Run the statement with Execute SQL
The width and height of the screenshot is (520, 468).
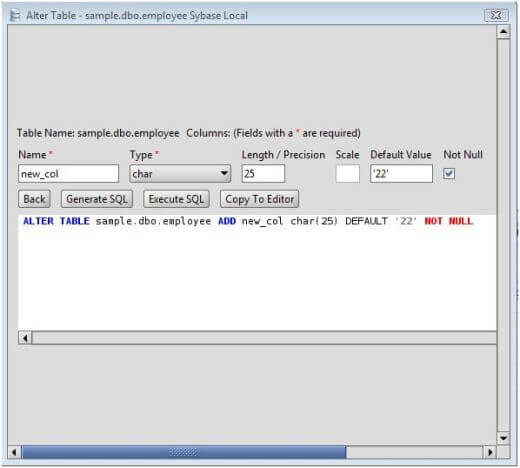(176, 199)
